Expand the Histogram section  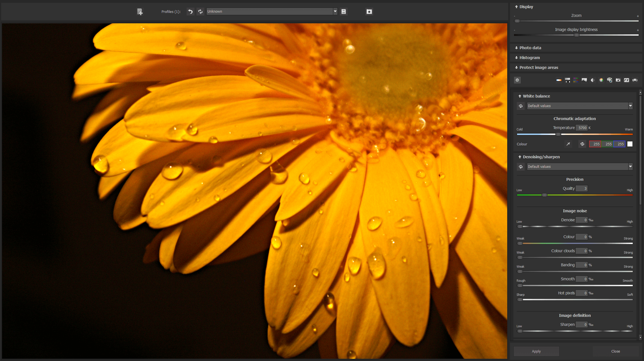pyautogui.click(x=527, y=58)
